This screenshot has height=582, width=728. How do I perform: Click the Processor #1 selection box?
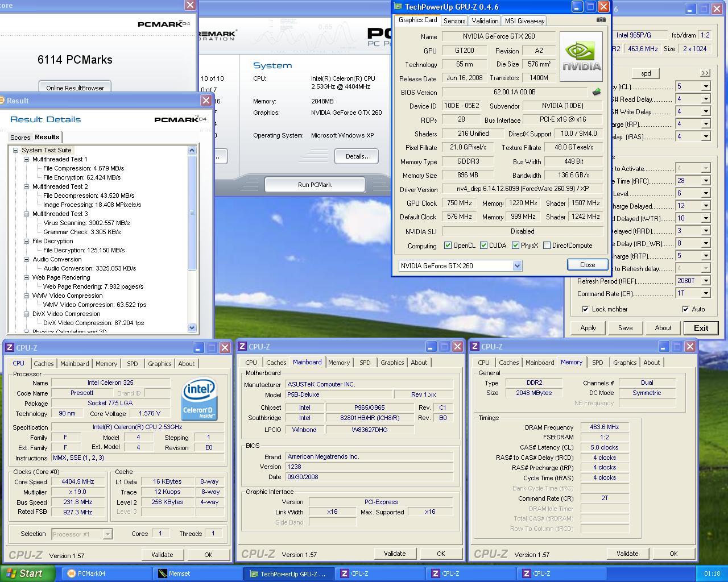coord(82,534)
